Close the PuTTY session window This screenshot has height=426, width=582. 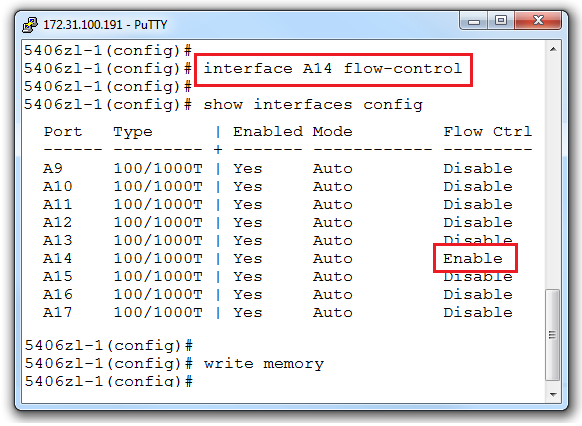coord(537,20)
